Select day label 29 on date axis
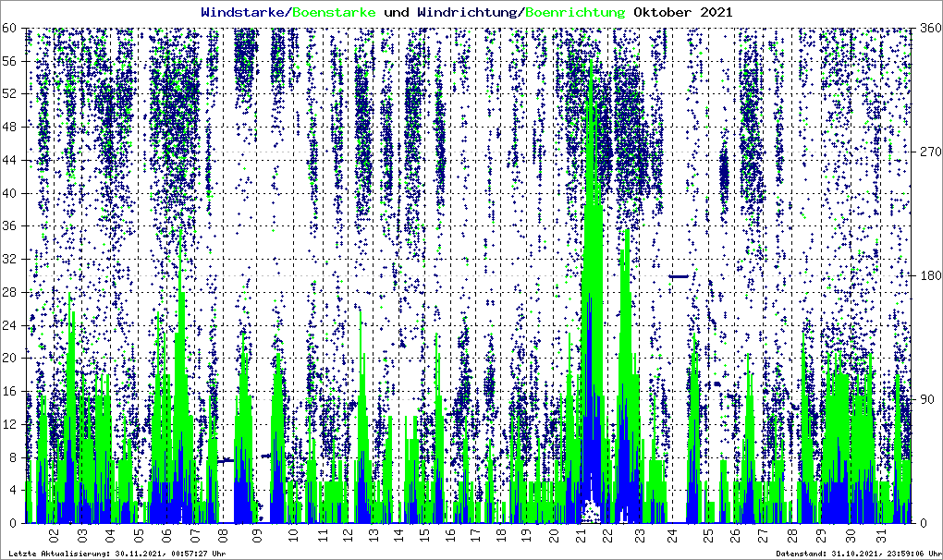The width and height of the screenshot is (943, 560). click(821, 533)
